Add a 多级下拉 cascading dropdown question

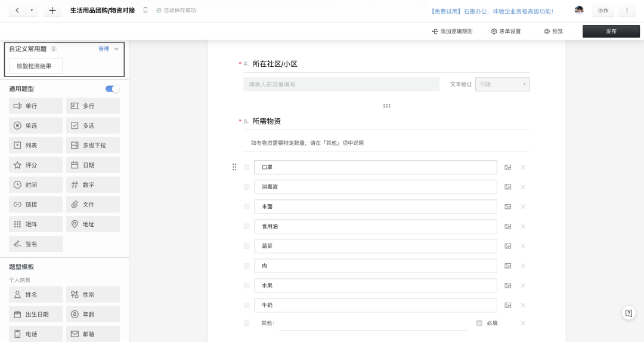pyautogui.click(x=93, y=145)
